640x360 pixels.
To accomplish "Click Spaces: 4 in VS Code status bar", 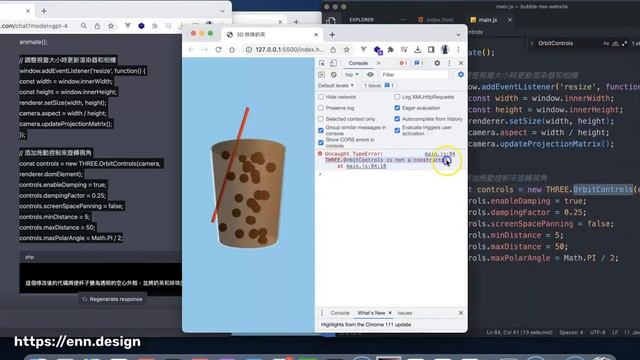I will 571,333.
